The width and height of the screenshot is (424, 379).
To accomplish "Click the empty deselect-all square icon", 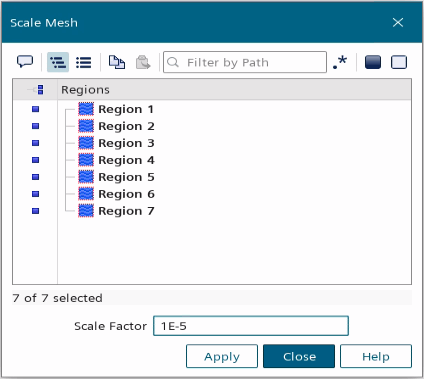I will tap(399, 62).
